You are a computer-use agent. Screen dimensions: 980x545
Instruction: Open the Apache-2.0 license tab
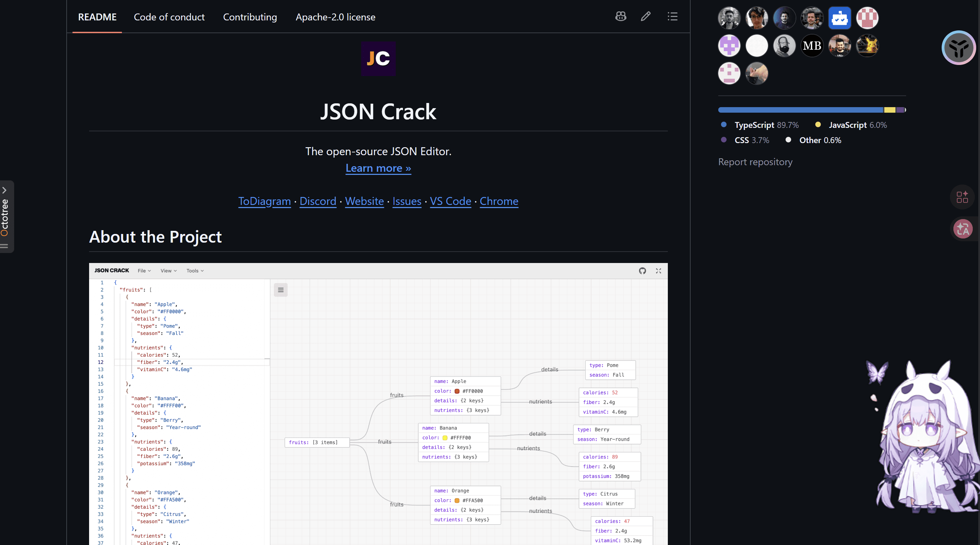click(x=336, y=17)
